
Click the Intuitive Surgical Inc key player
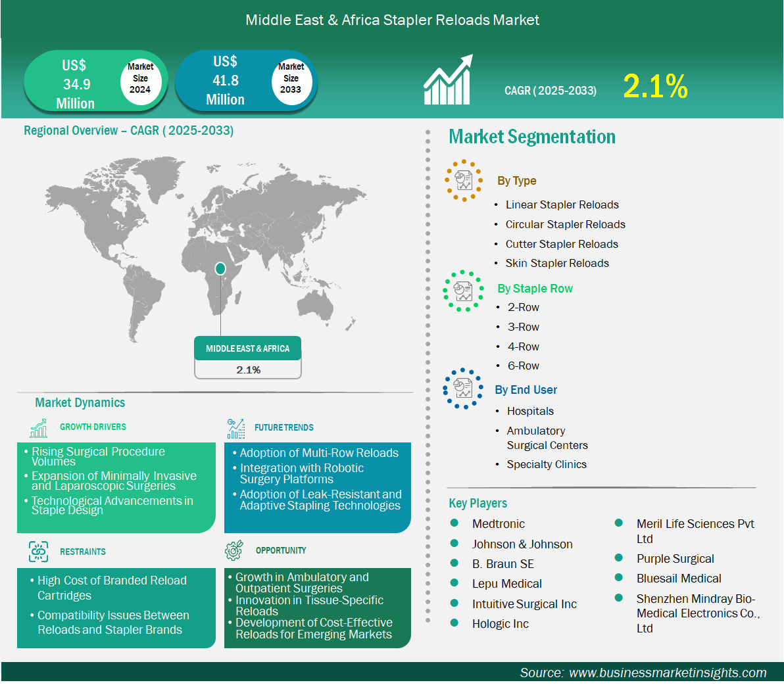(x=524, y=604)
